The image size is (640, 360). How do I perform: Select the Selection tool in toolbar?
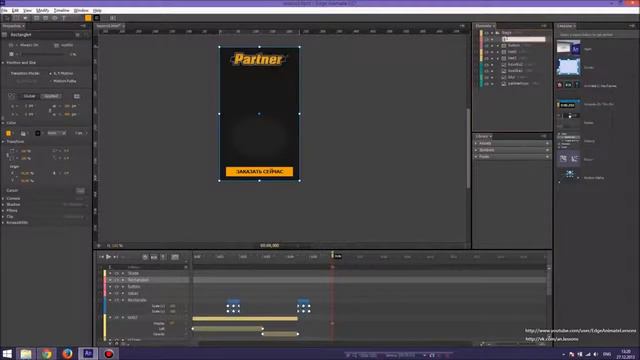[x=7, y=18]
